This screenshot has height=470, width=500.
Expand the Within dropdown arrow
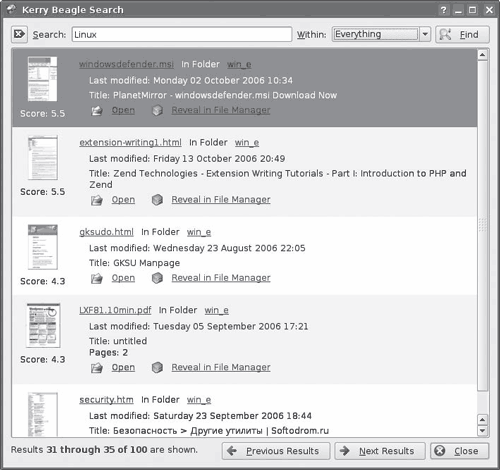click(425, 34)
